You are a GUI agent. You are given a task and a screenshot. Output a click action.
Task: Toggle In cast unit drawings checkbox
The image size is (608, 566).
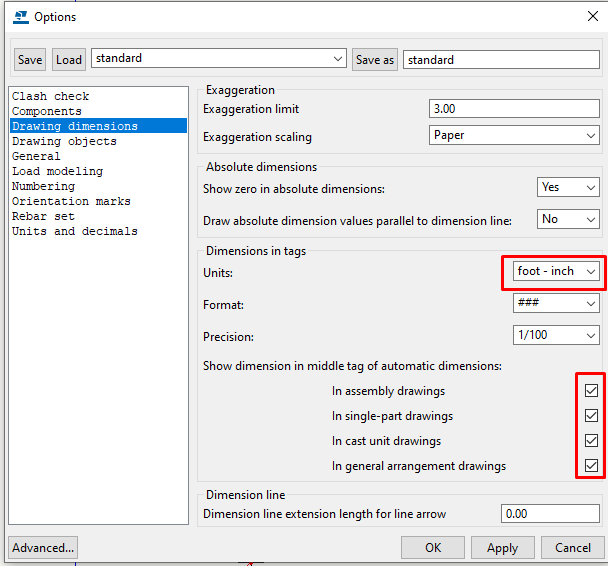(591, 440)
